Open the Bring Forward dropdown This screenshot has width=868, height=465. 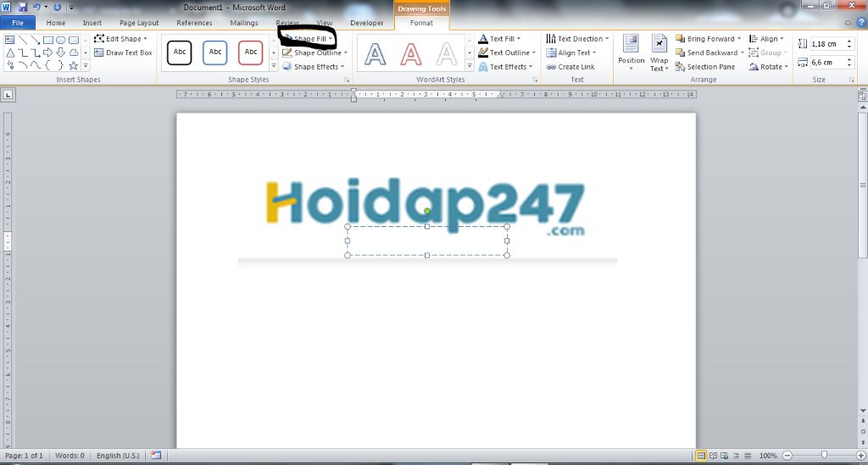point(708,39)
